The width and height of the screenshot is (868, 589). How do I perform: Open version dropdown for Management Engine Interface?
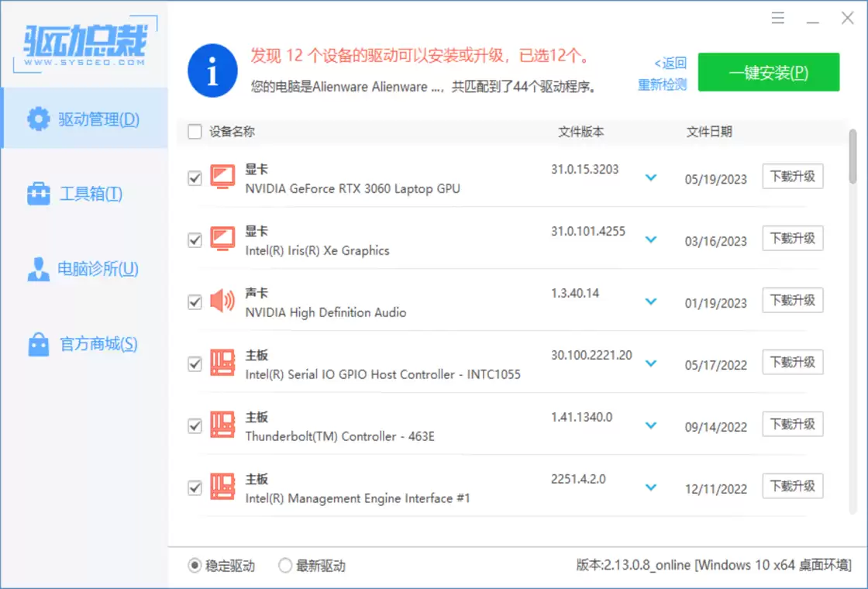(x=651, y=487)
